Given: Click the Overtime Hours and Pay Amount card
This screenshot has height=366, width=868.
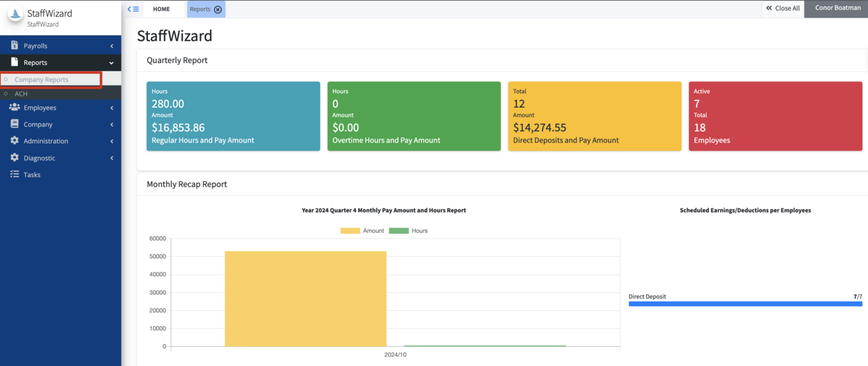Looking at the screenshot, I should point(414,116).
